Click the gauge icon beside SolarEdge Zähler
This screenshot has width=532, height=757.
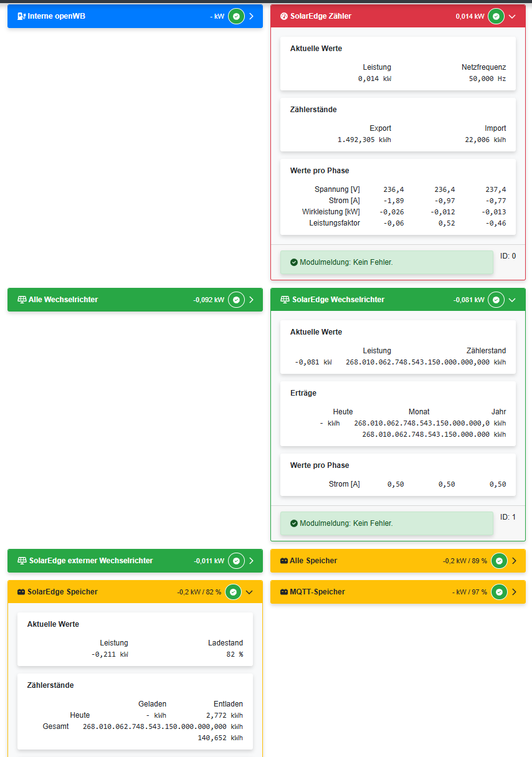click(x=284, y=16)
